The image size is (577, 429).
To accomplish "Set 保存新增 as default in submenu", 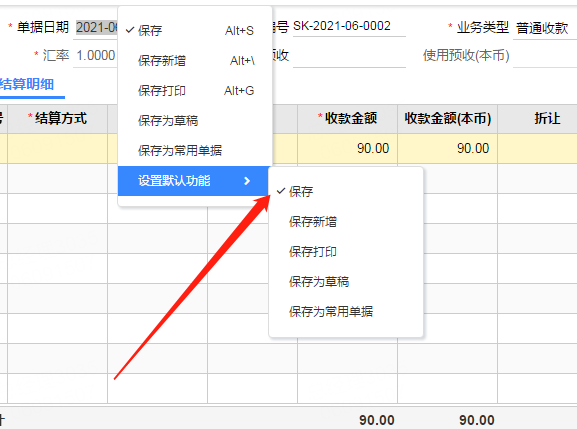I will [x=346, y=221].
